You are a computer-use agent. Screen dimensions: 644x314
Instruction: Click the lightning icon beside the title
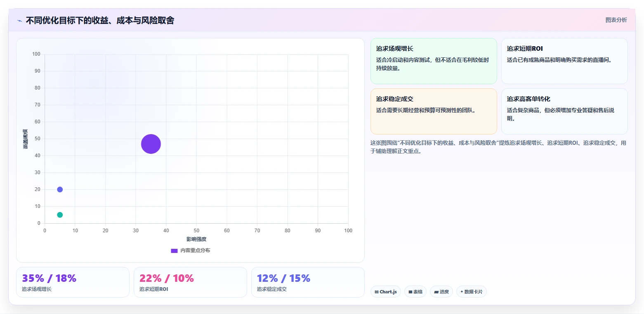20,21
